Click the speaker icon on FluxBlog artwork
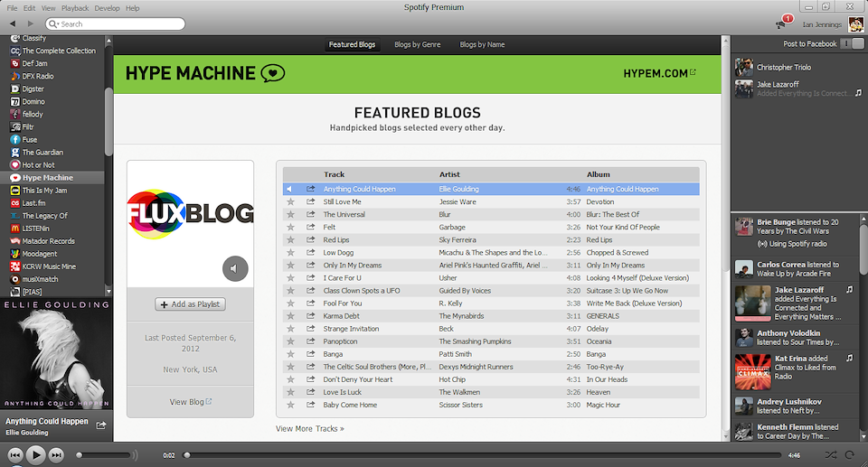This screenshot has width=868, height=467. pos(235,268)
